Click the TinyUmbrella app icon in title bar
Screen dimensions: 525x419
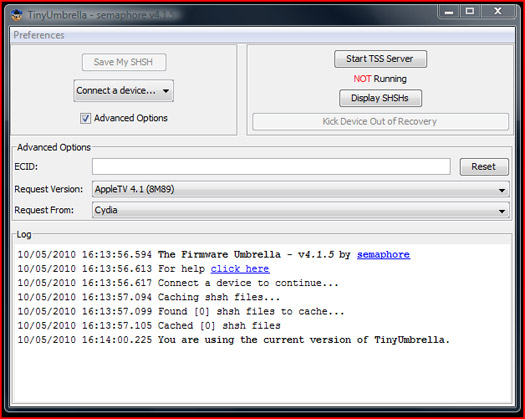(16, 15)
